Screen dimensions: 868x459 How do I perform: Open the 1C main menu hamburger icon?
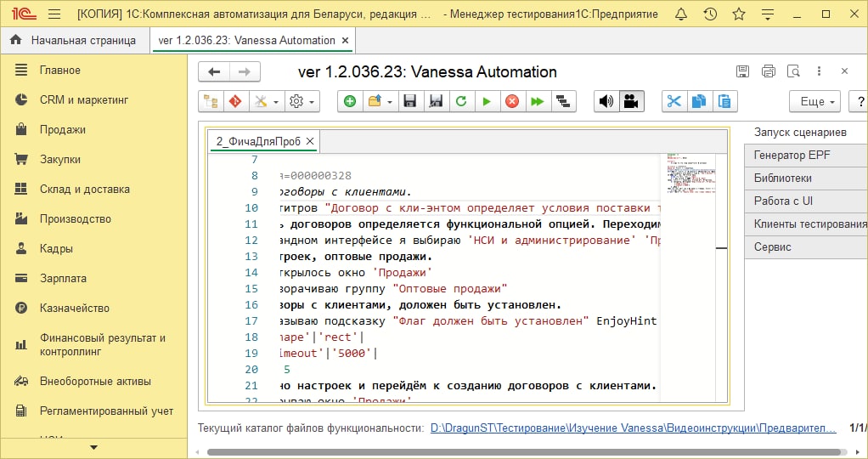point(54,14)
